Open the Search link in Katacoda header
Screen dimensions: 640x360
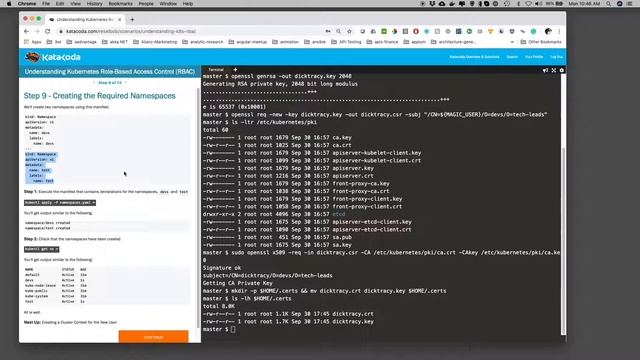(x=512, y=57)
